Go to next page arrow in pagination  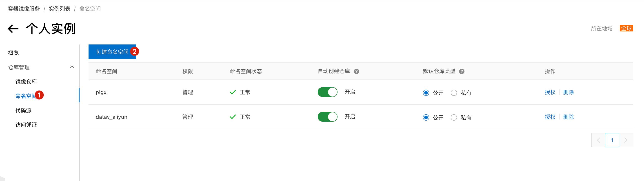coord(626,140)
